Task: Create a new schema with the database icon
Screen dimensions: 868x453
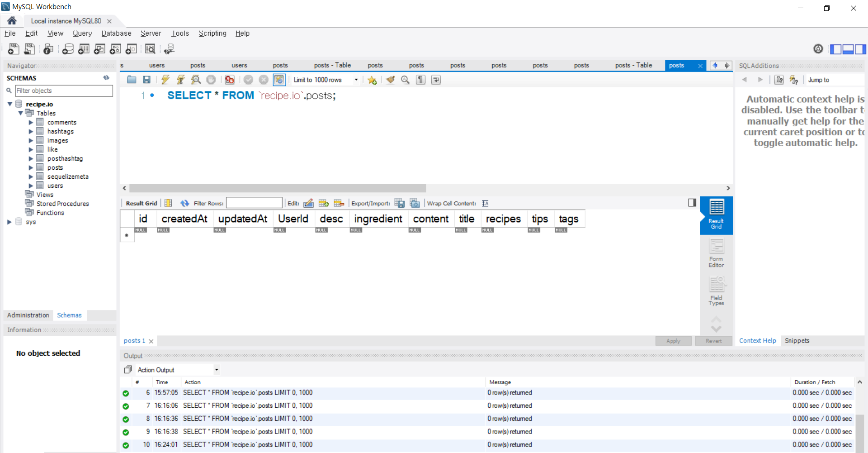Action: click(68, 49)
